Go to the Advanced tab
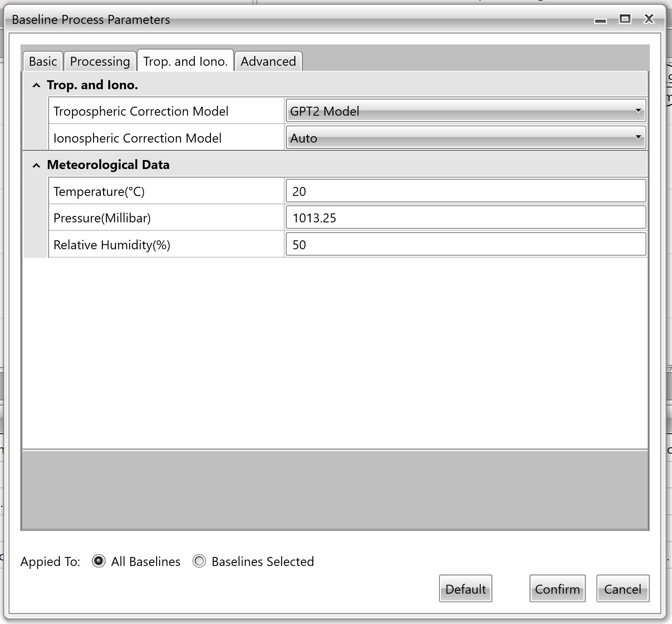The height and width of the screenshot is (624, 672). point(268,61)
